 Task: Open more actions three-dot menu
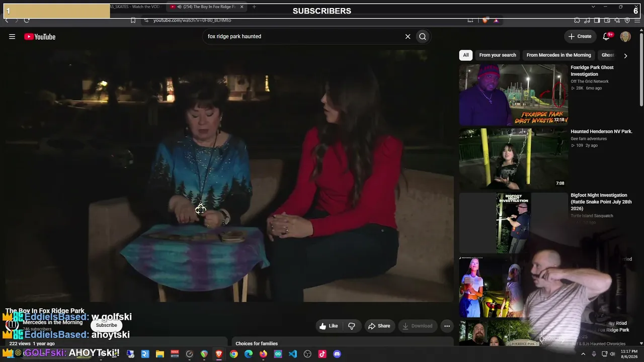447,326
